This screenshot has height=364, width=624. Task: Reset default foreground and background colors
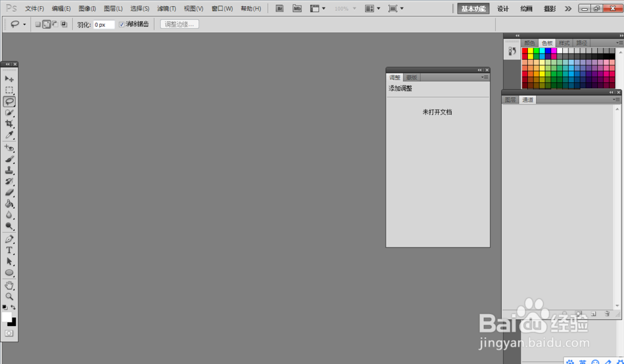[5, 307]
